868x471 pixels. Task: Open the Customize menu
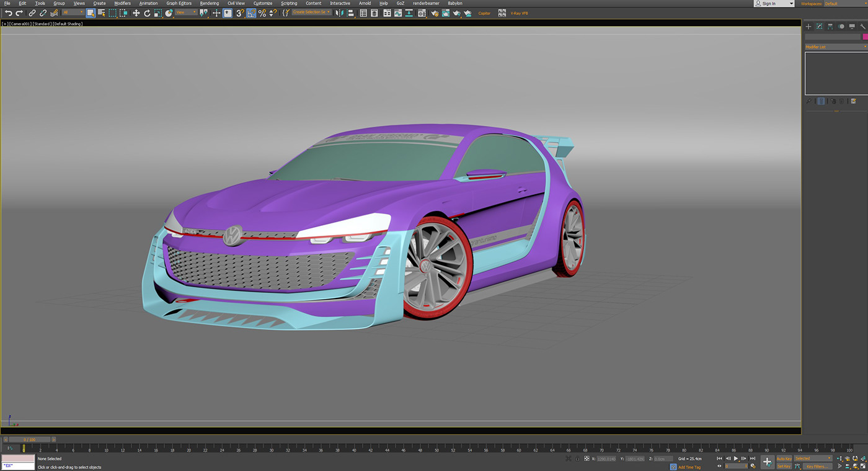tap(262, 3)
